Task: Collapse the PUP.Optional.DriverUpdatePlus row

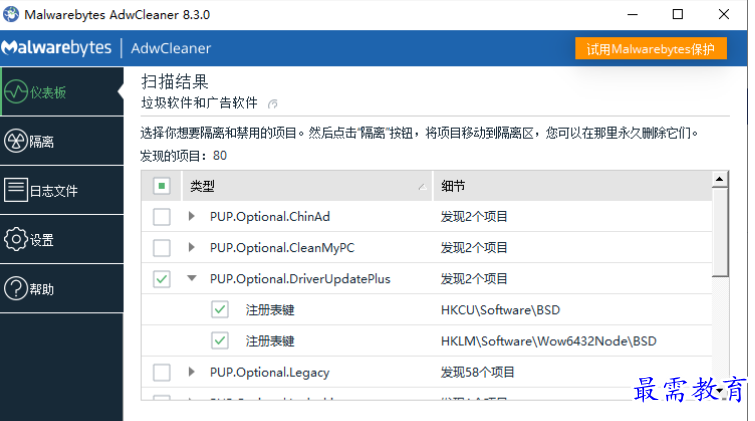Action: coord(192,278)
